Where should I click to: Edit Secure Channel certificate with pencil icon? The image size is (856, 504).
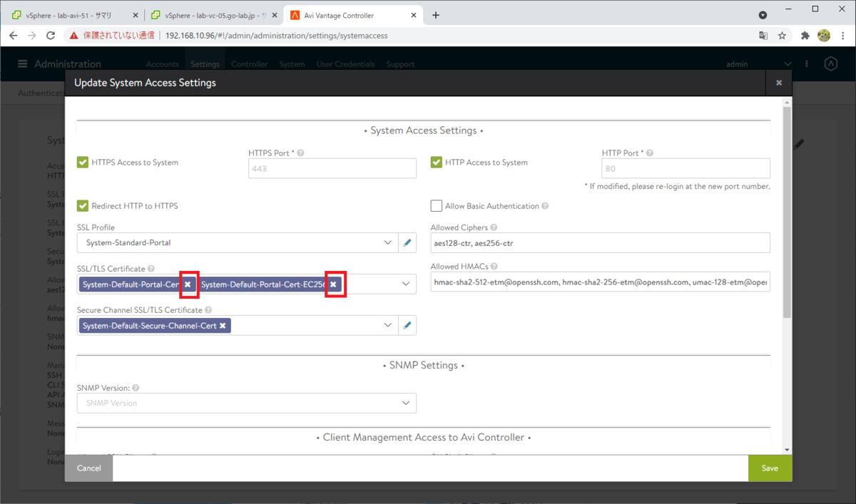pos(407,325)
